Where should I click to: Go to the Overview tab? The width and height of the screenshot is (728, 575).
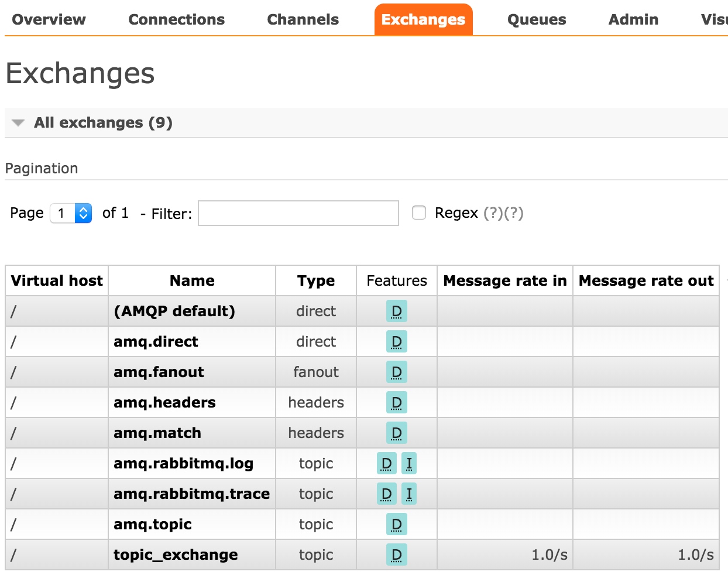(x=49, y=19)
